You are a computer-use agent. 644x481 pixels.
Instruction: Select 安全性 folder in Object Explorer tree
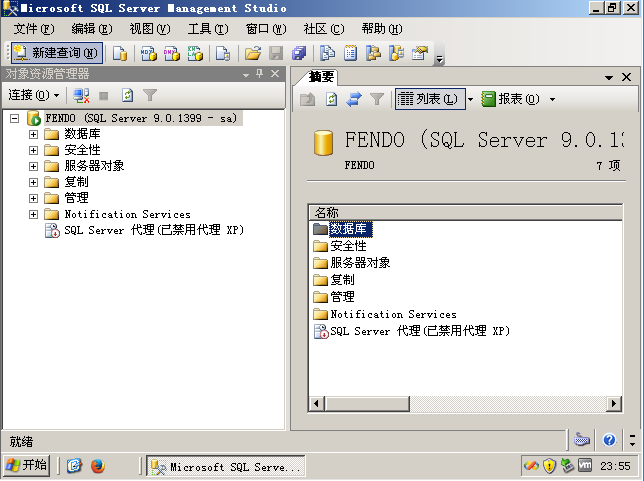[x=82, y=150]
